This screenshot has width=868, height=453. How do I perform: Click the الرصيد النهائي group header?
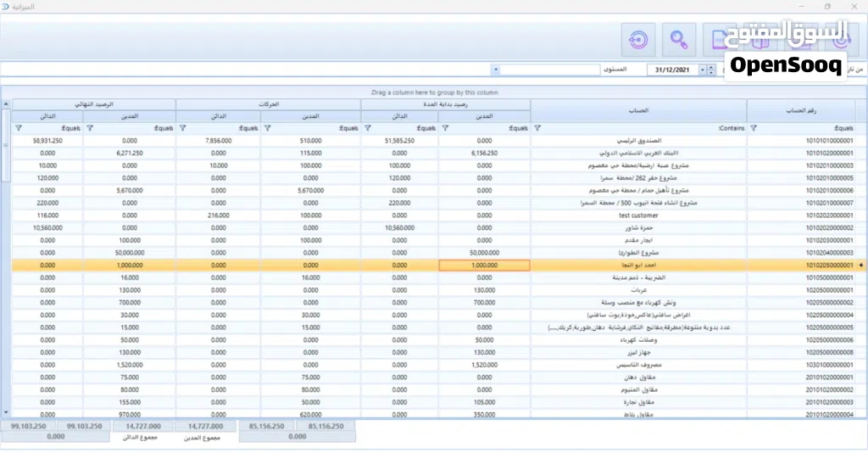coord(94,104)
